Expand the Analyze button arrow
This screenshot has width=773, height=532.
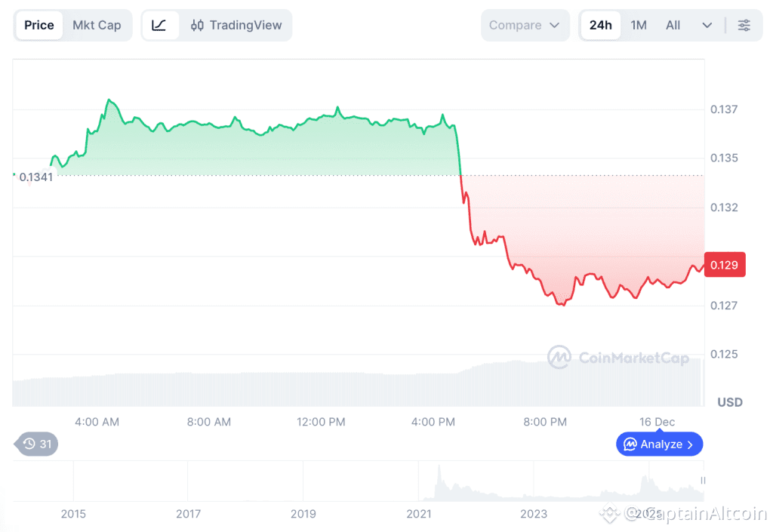(x=690, y=444)
